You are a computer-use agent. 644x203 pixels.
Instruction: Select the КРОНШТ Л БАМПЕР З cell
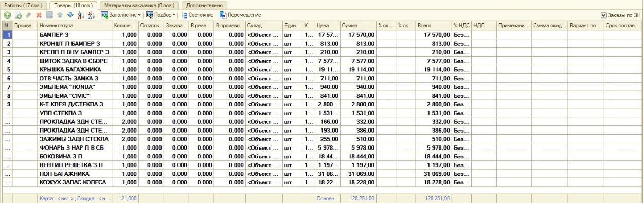coord(75,44)
